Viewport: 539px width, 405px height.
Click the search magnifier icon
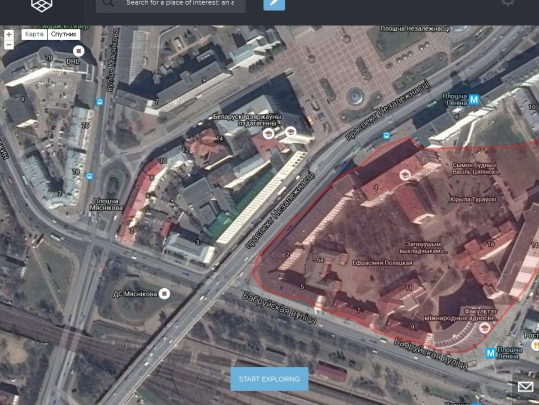(x=108, y=3)
